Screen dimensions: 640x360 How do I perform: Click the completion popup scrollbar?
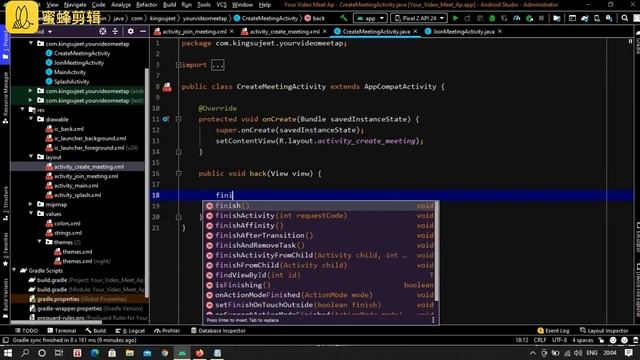point(437,251)
